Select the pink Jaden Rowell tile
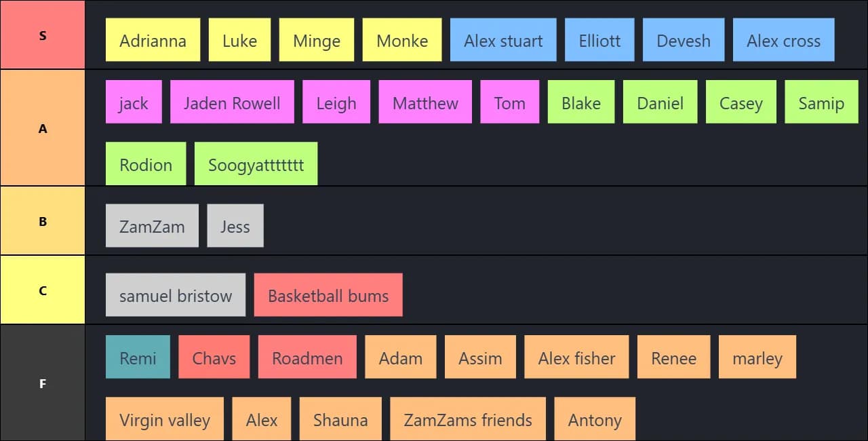The width and height of the screenshot is (868, 441). click(232, 102)
